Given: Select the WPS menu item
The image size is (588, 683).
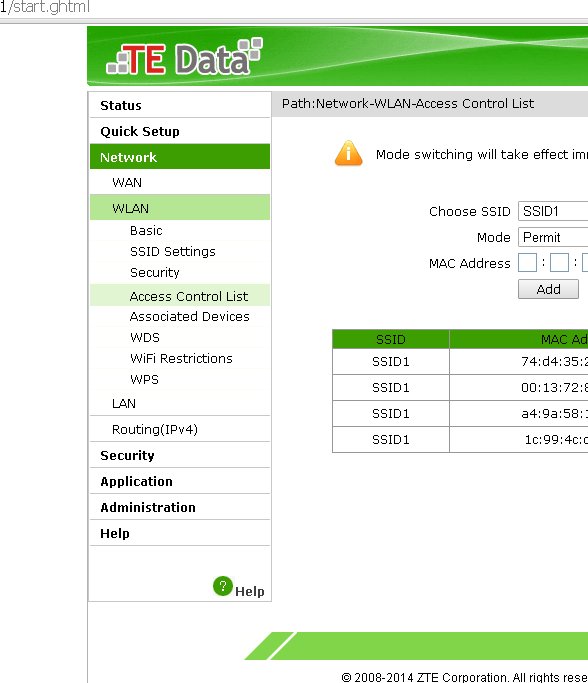Looking at the screenshot, I should coord(144,379).
